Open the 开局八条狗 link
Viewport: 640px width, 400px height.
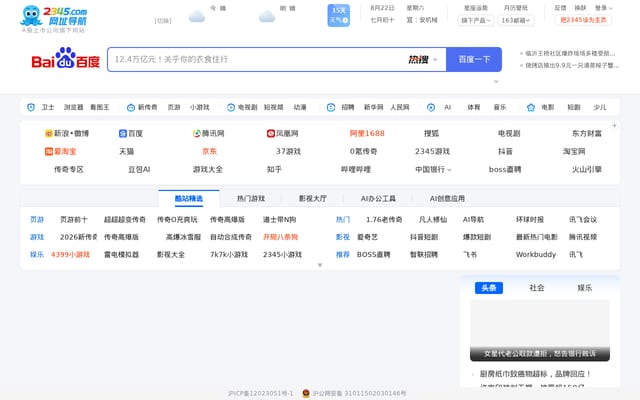pyautogui.click(x=280, y=237)
